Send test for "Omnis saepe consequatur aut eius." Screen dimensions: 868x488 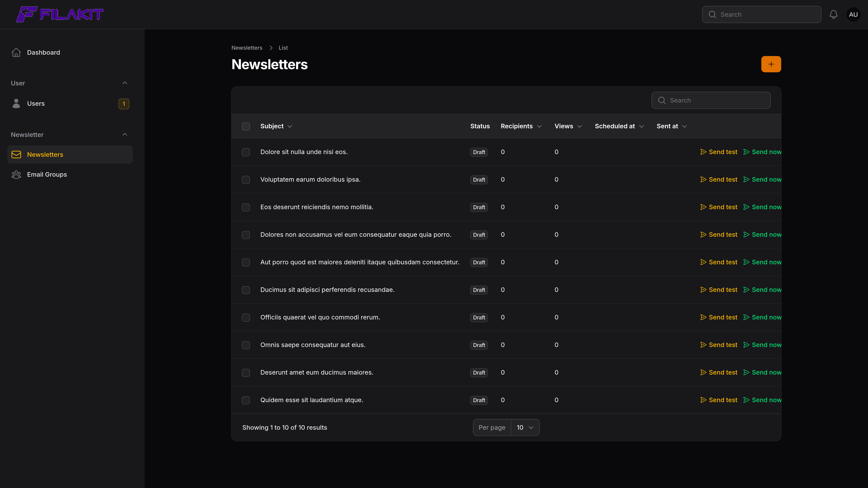719,345
